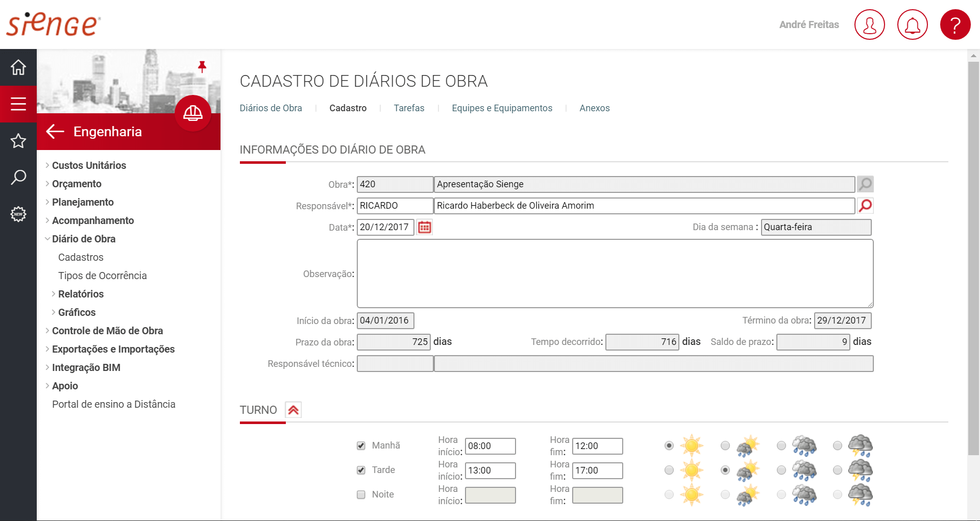Uncheck the Manhã shift checkbox
The image size is (980, 521).
[x=361, y=445]
